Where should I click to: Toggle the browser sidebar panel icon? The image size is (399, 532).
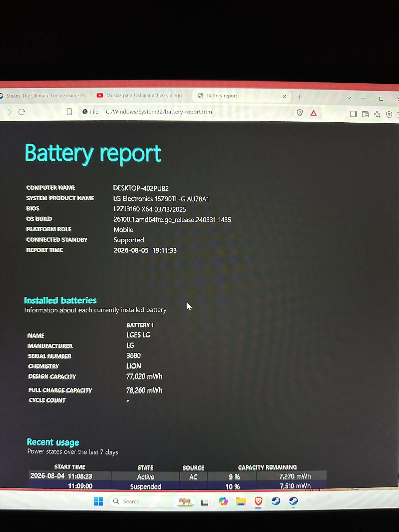point(353,114)
